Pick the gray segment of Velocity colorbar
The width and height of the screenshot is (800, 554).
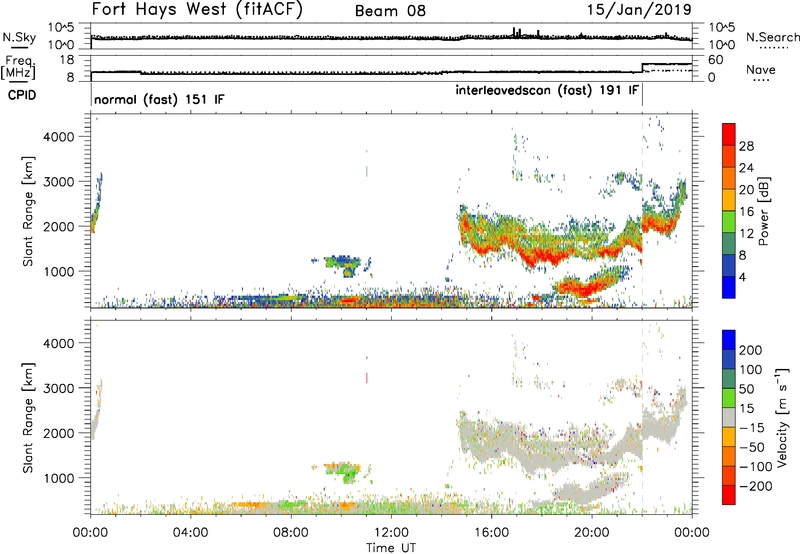(729, 417)
